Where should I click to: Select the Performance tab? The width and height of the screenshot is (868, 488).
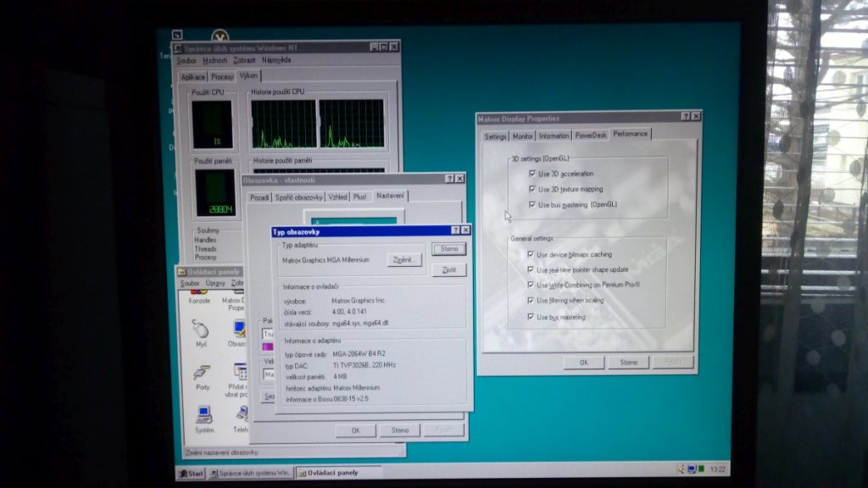click(x=631, y=134)
